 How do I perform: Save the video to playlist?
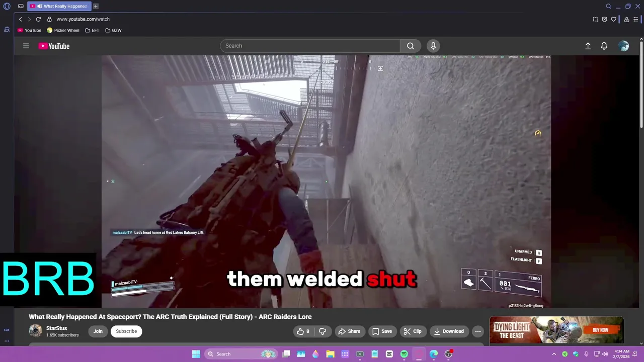pyautogui.click(x=382, y=331)
